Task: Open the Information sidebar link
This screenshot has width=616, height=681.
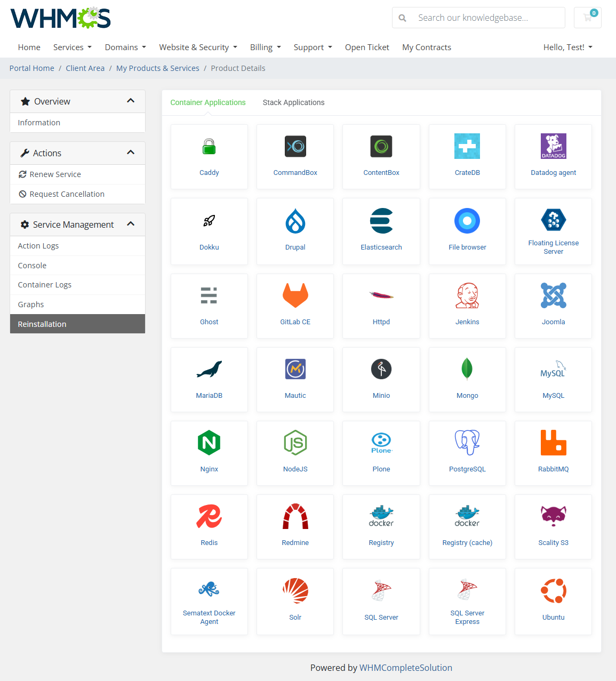Action: 77,123
